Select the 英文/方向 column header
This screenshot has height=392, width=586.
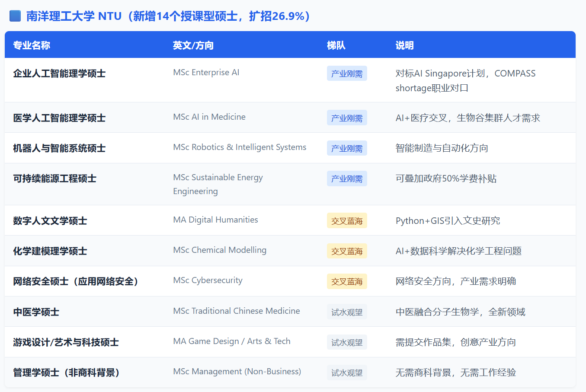pyautogui.click(x=193, y=45)
